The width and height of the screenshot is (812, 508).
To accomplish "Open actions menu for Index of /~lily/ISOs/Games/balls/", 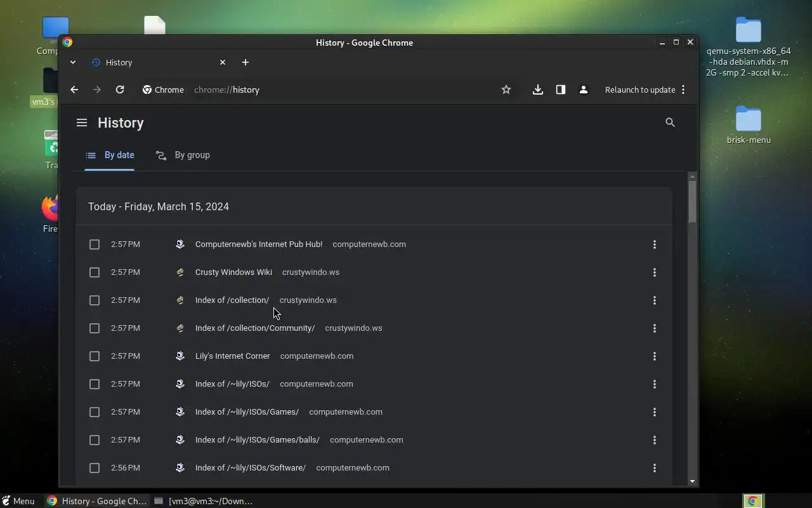I will click(x=655, y=440).
